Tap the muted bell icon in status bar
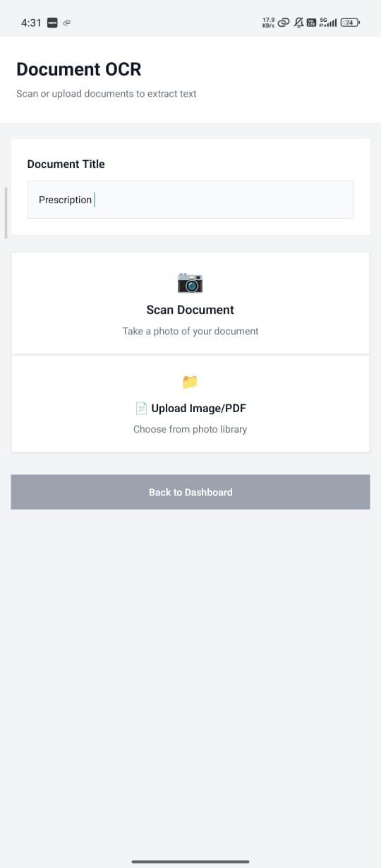 tap(299, 23)
